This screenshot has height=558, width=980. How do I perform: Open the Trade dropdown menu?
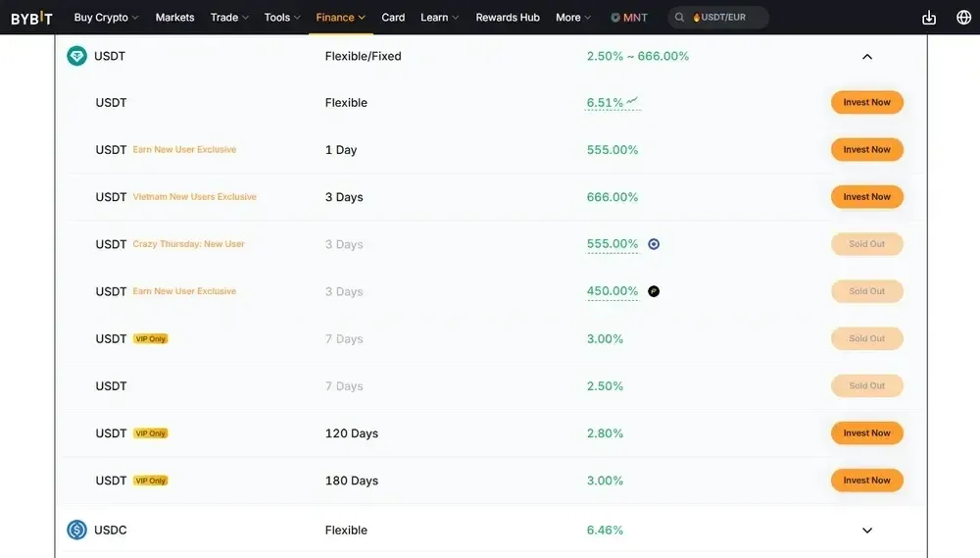(229, 18)
